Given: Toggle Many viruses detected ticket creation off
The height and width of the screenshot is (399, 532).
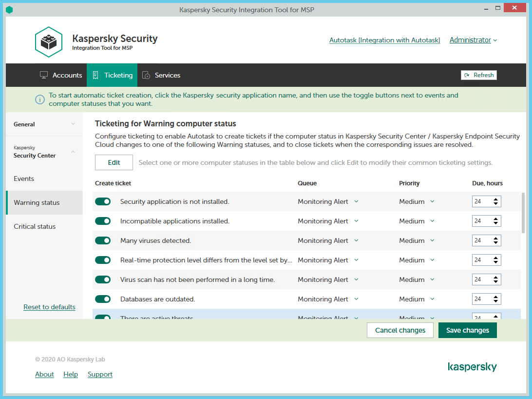Looking at the screenshot, I should (x=103, y=240).
